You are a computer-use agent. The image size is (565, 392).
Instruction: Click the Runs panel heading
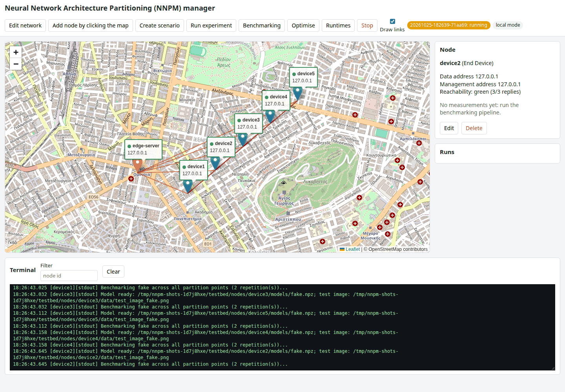pyautogui.click(x=447, y=152)
